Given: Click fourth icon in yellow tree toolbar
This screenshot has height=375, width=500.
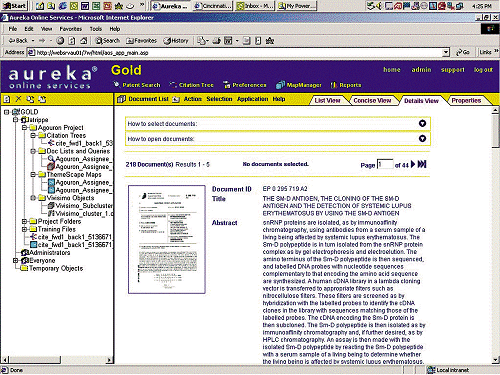Looking at the screenshot, I should tap(42, 99).
